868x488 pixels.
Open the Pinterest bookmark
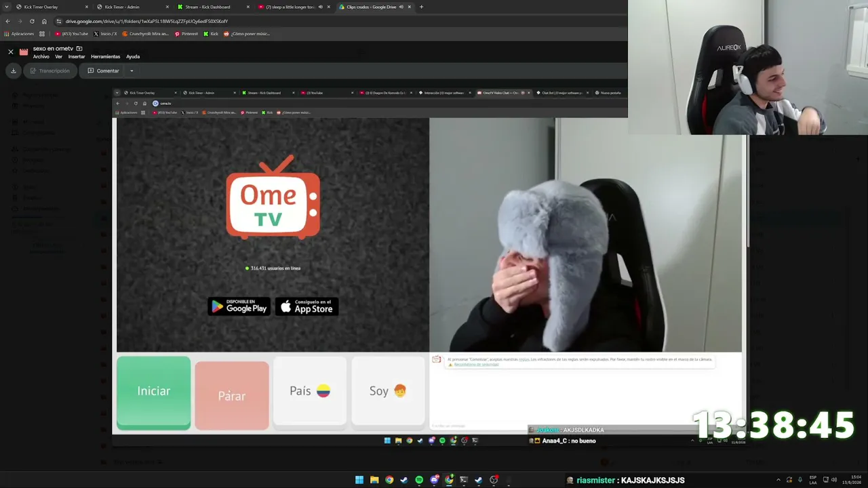point(186,34)
